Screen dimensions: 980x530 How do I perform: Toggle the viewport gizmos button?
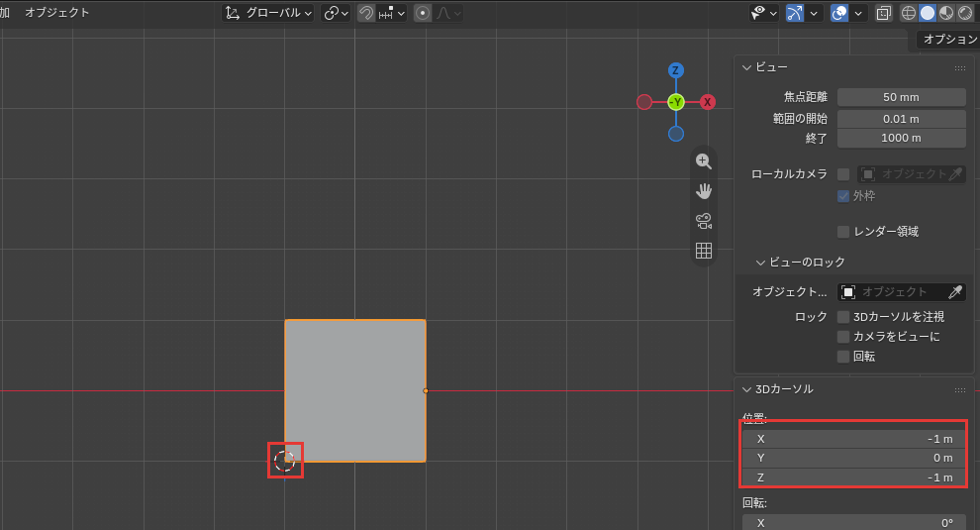(x=794, y=13)
